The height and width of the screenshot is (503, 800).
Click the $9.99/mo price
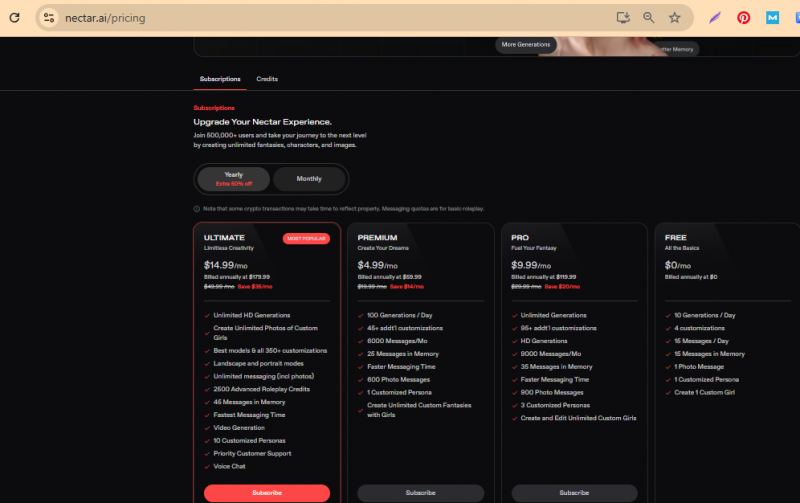point(531,265)
